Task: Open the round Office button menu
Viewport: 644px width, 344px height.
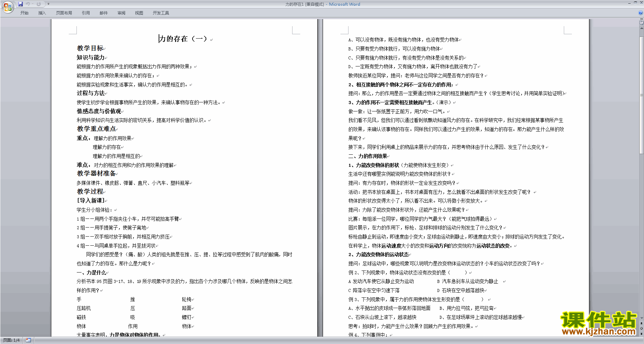Action: point(7,7)
